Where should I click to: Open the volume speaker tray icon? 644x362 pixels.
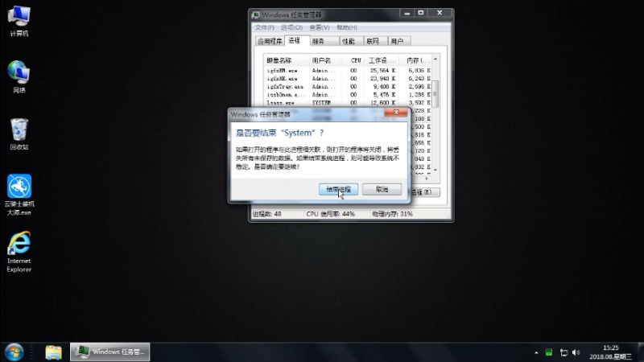576,352
